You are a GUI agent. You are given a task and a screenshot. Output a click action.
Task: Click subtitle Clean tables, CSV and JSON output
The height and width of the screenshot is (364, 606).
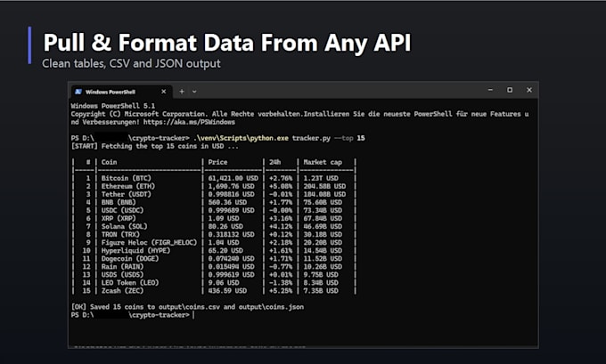(131, 63)
